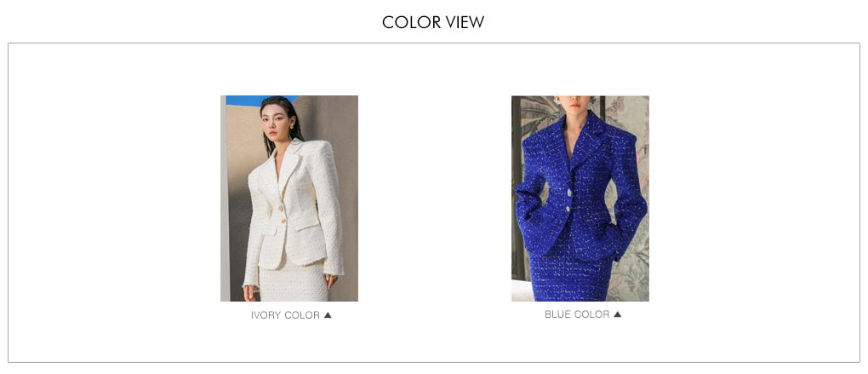This screenshot has height=374, width=868.
Task: Click the arrow icon beside IVORY COLOR
Action: pyautogui.click(x=328, y=315)
